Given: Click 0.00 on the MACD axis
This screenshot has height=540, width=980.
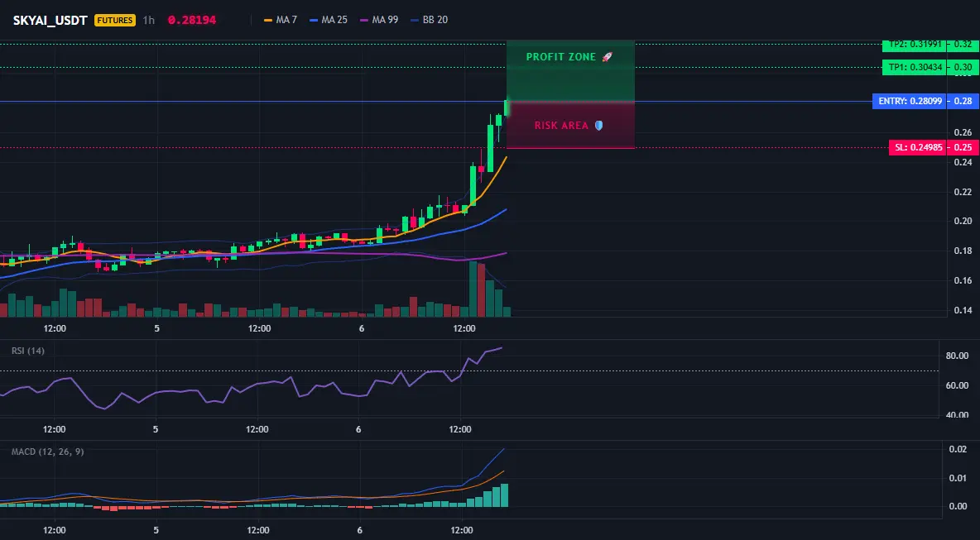Looking at the screenshot, I should point(958,506).
